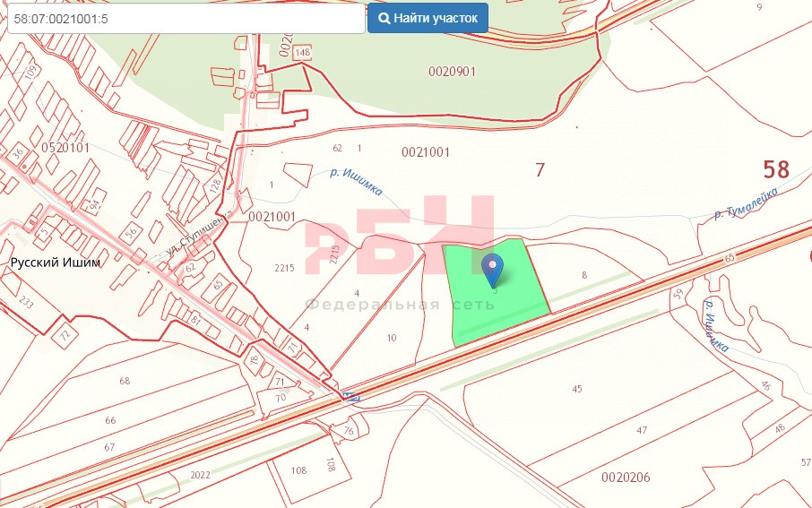The height and width of the screenshot is (508, 812).
Task: Click the "р. Тумалейка" river label
Action: point(743,210)
